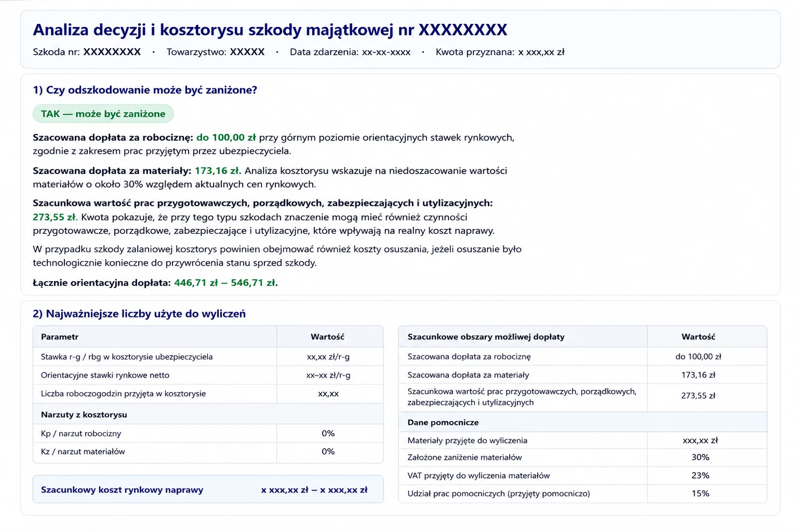Image resolution: width=798 pixels, height=532 pixels.
Task: Click section row 'Narzuty z kosztorysu'
Action: click(208, 414)
